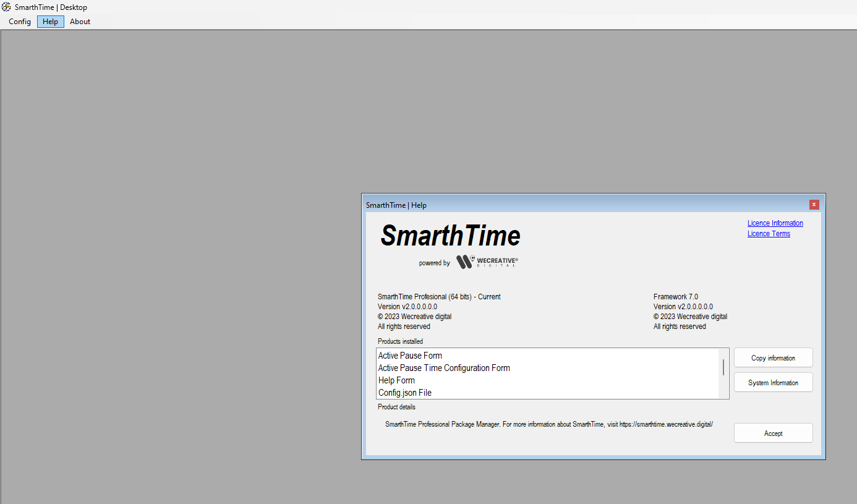Click the Wecreative Digital logo

[487, 262]
